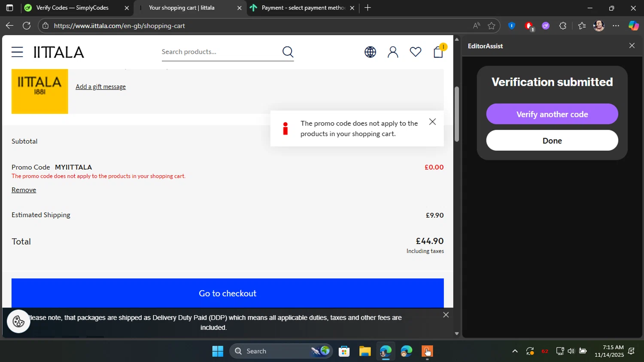Click the Estimated Shipping £9.90 value

434,215
